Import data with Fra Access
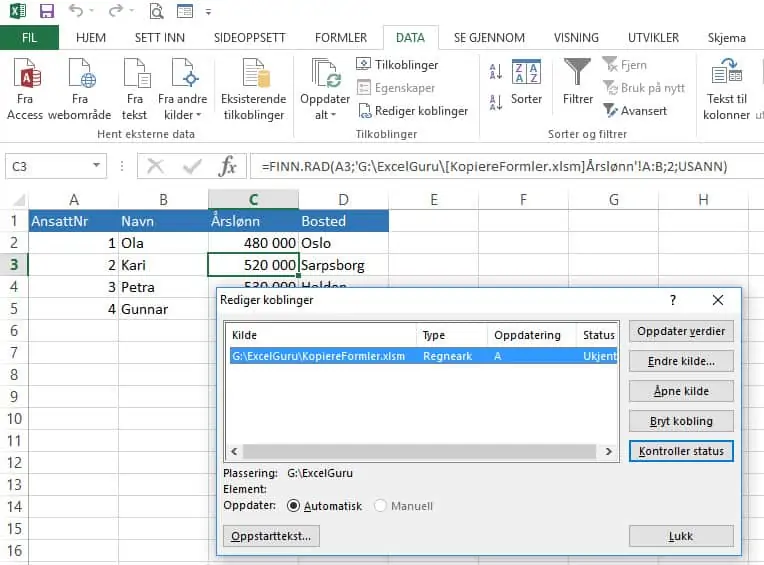Image resolution: width=764 pixels, height=565 pixels. coord(25,89)
